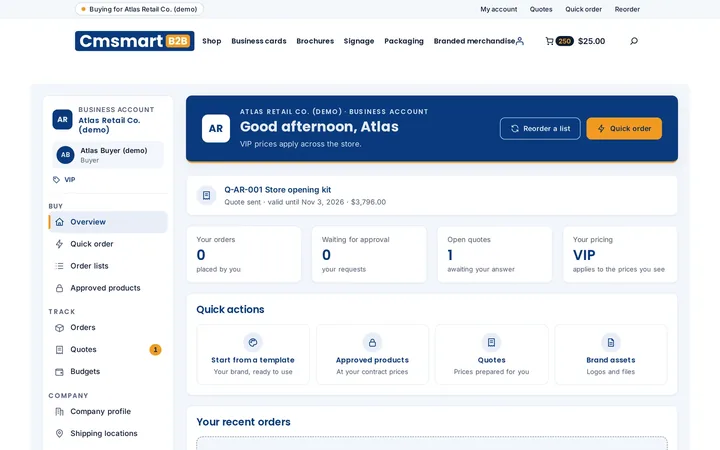The width and height of the screenshot is (720, 450).
Task: Open the Shop menu
Action: pyautogui.click(x=212, y=41)
